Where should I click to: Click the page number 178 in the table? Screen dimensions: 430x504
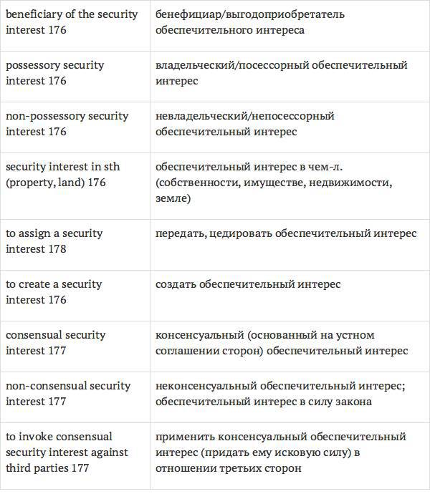click(57, 249)
